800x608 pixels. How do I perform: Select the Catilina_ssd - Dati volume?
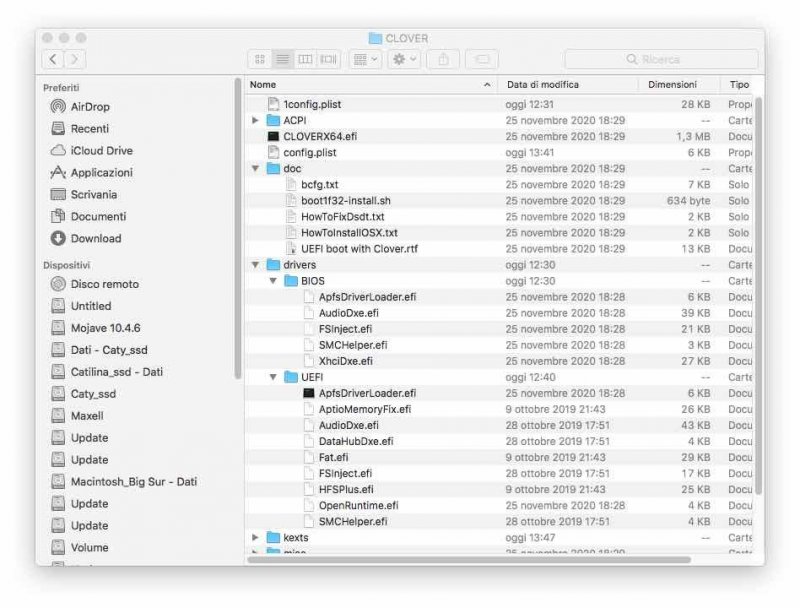click(107, 371)
